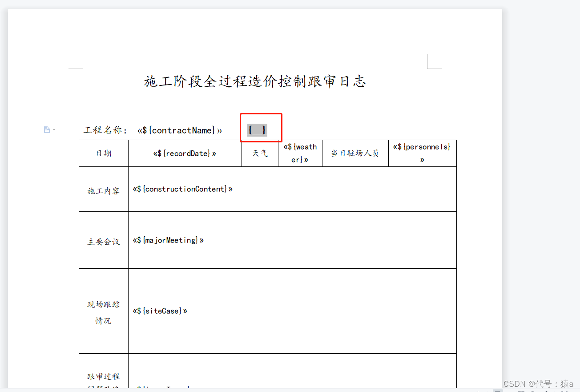Select the ${siteCase} merge field
Viewport: 580px width, 392px height.
point(160,311)
